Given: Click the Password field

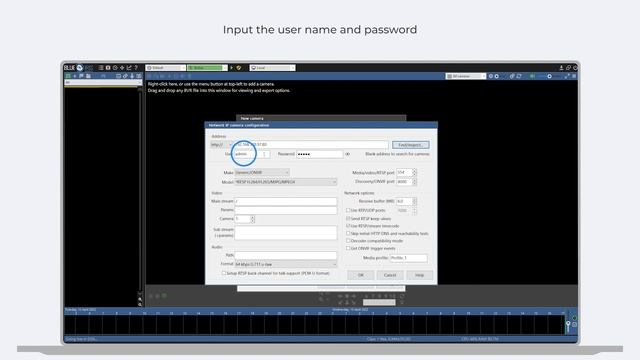Looking at the screenshot, I should pos(320,154).
